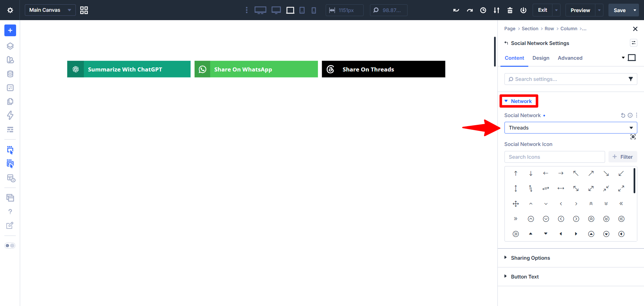The image size is (644, 306).
Task: Open the Exit dropdown arrow
Action: (x=556, y=10)
